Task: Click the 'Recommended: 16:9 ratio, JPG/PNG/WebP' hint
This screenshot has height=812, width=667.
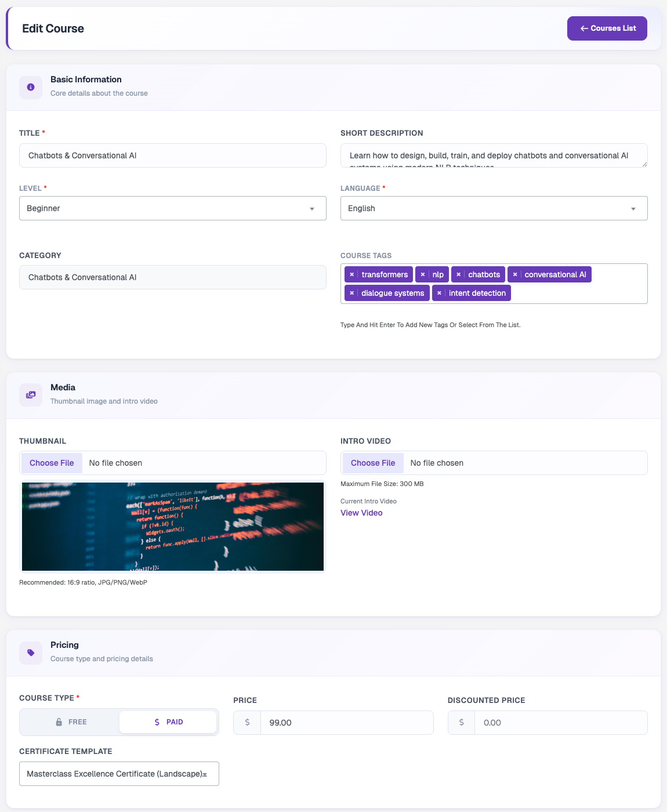Action: coord(83,582)
